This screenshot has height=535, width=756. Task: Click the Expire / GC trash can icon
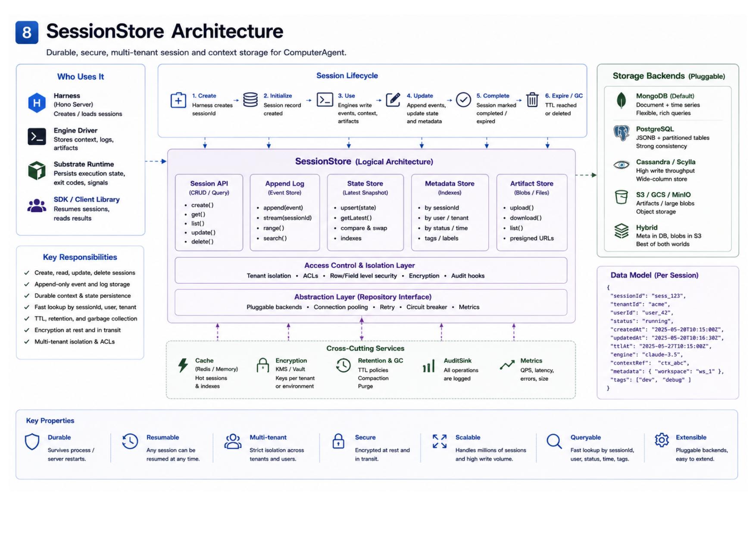click(x=532, y=100)
